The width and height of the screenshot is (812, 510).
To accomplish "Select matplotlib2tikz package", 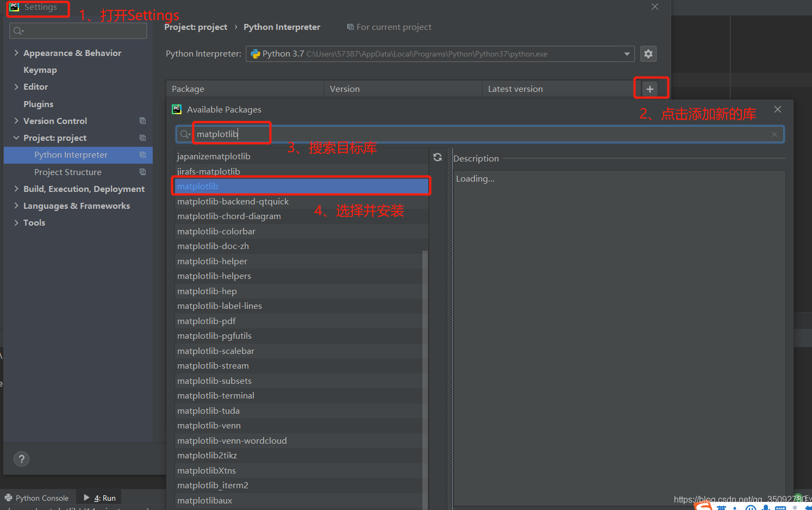I will [299, 456].
